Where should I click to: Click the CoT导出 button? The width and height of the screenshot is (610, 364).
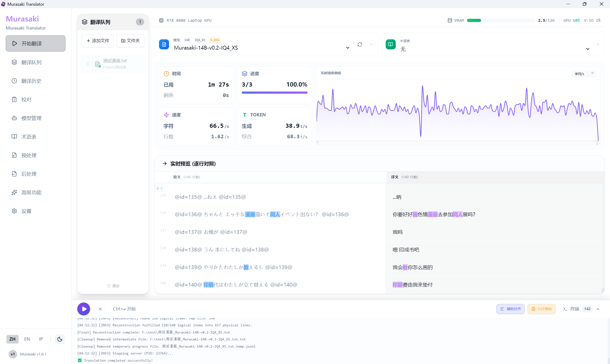click(542, 309)
